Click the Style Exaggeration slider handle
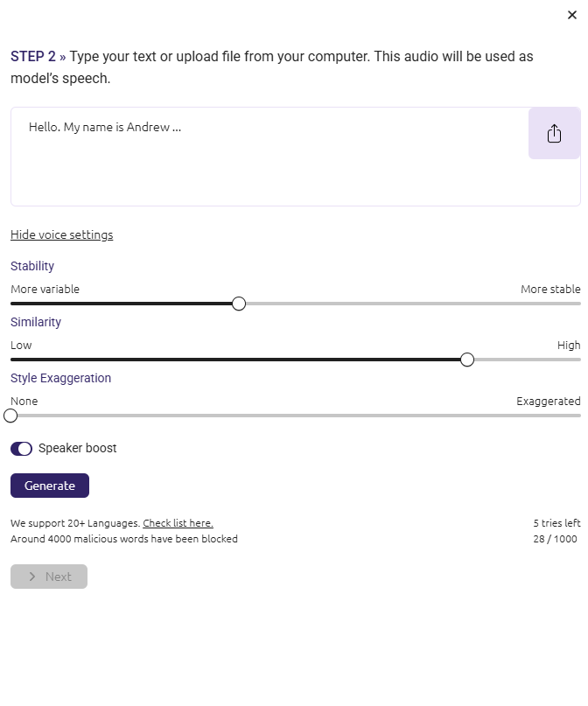 point(10,416)
